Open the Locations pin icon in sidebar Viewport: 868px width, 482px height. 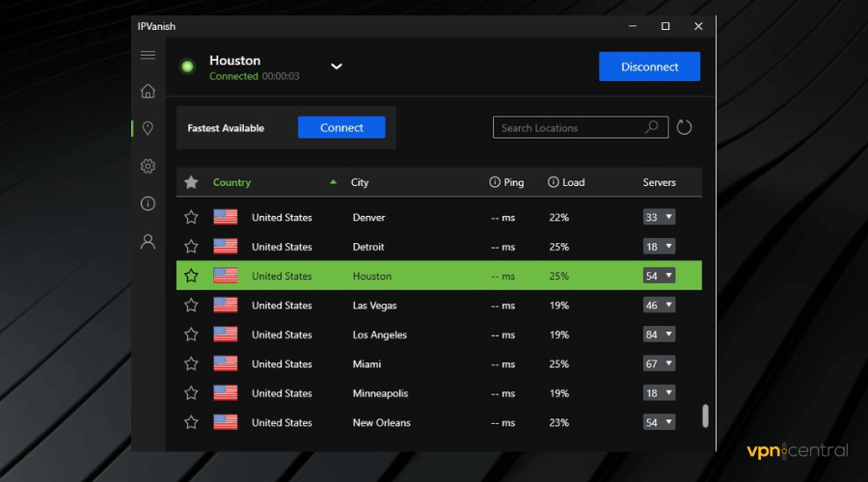pos(148,128)
